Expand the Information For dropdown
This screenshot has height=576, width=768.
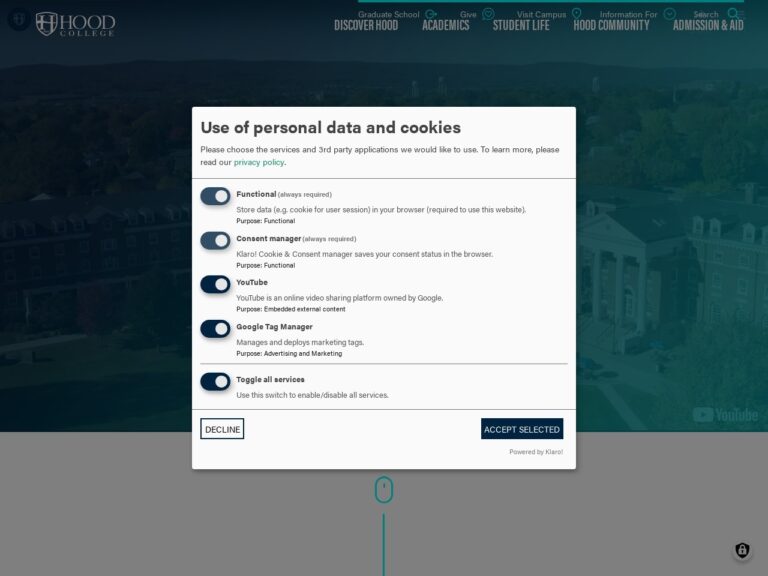(x=628, y=14)
